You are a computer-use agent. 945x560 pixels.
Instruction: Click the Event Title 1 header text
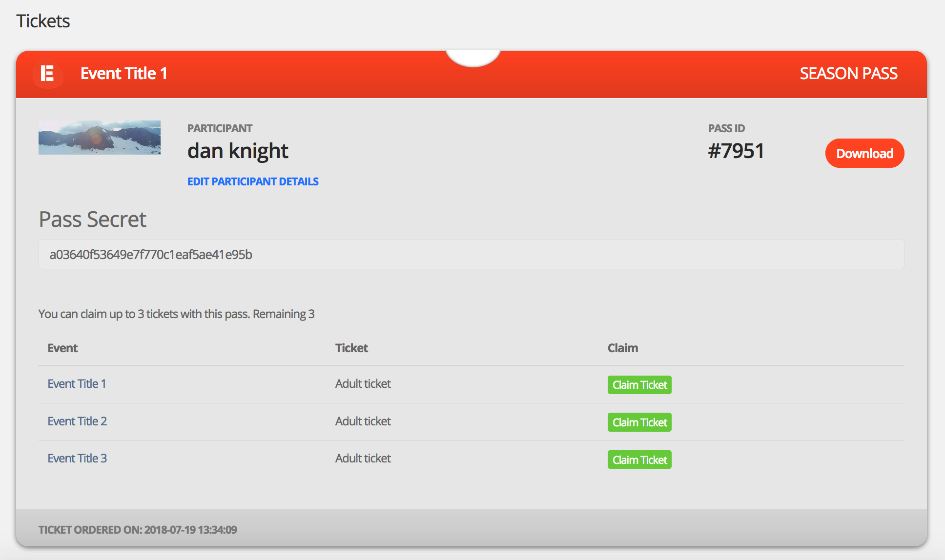(x=124, y=74)
